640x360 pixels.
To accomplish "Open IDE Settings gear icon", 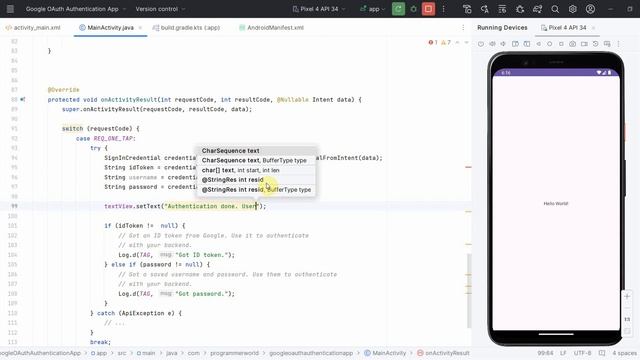I will (573, 9).
